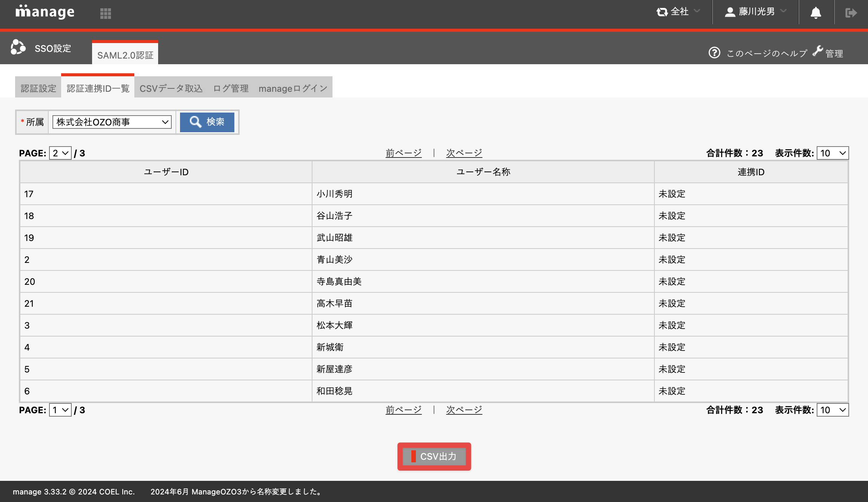
Task: Click the 管理 link text
Action: [834, 54]
